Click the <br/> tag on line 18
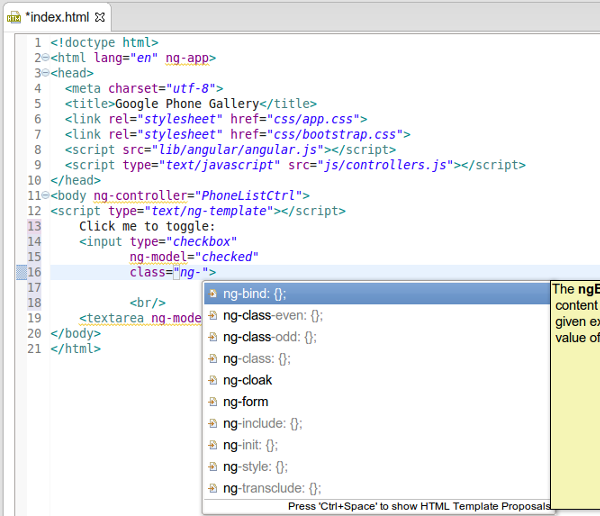The height and width of the screenshot is (516, 600). click(148, 303)
